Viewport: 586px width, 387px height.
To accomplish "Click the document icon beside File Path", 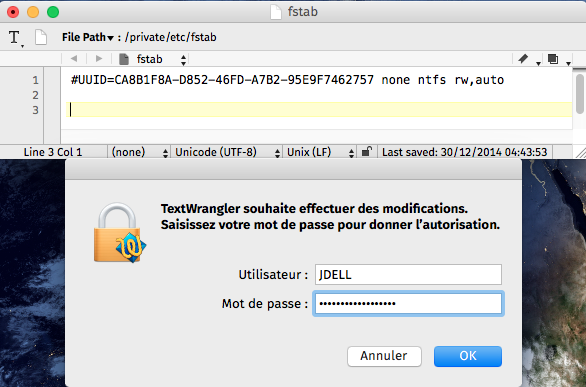I will (x=41, y=37).
